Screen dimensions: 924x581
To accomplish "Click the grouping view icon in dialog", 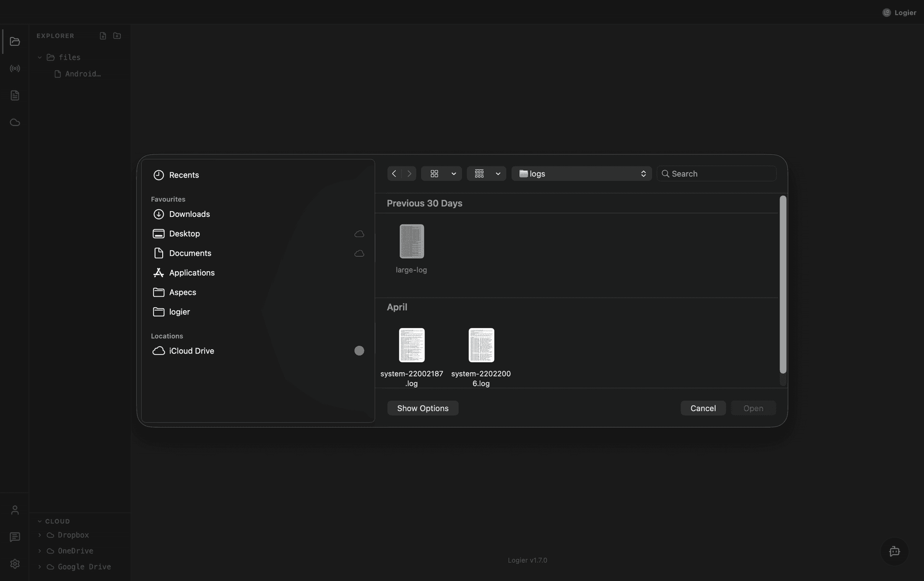I will click(x=479, y=174).
